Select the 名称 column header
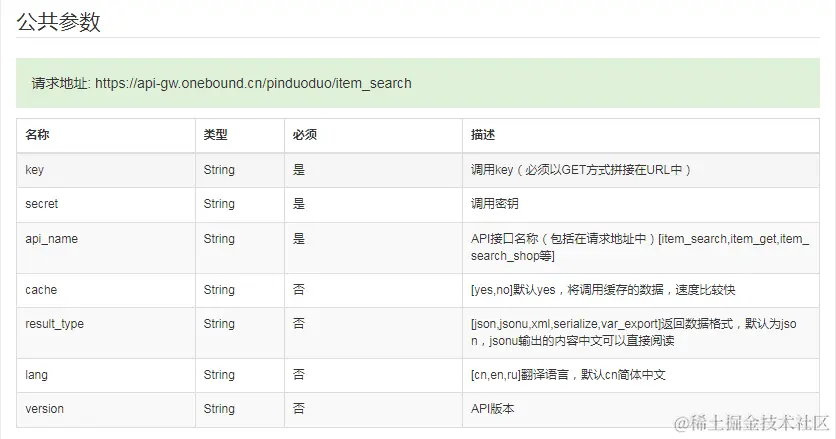The height and width of the screenshot is (439, 836). 38,135
